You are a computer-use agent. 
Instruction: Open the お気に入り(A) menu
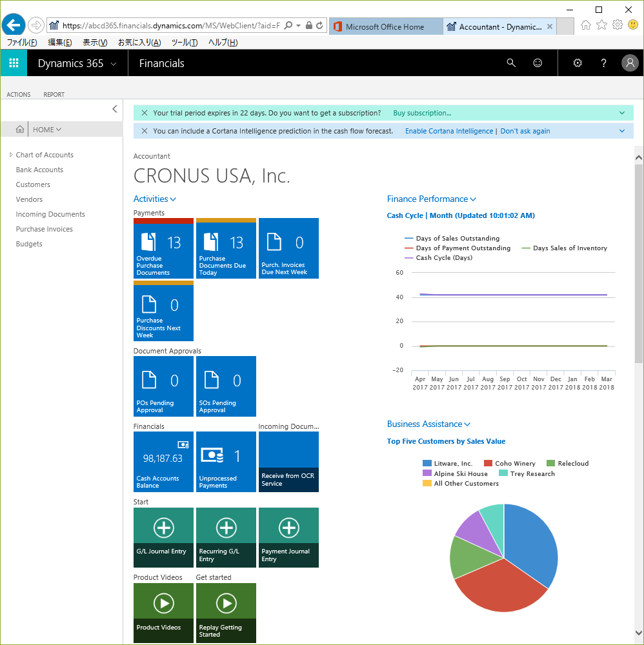(x=139, y=43)
